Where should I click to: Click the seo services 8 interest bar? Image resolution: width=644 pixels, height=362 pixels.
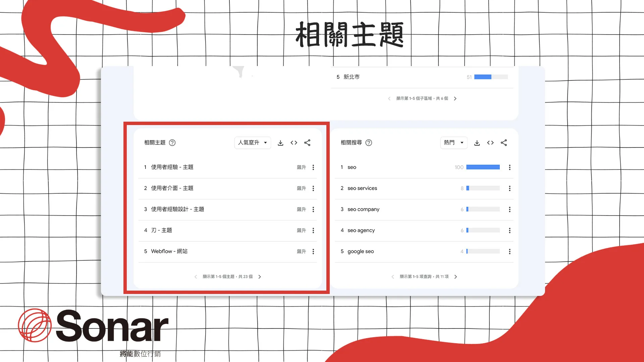click(483, 188)
